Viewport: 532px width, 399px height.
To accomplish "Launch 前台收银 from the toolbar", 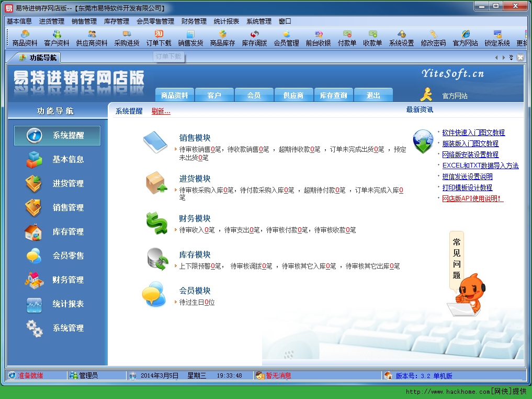I will [318, 38].
